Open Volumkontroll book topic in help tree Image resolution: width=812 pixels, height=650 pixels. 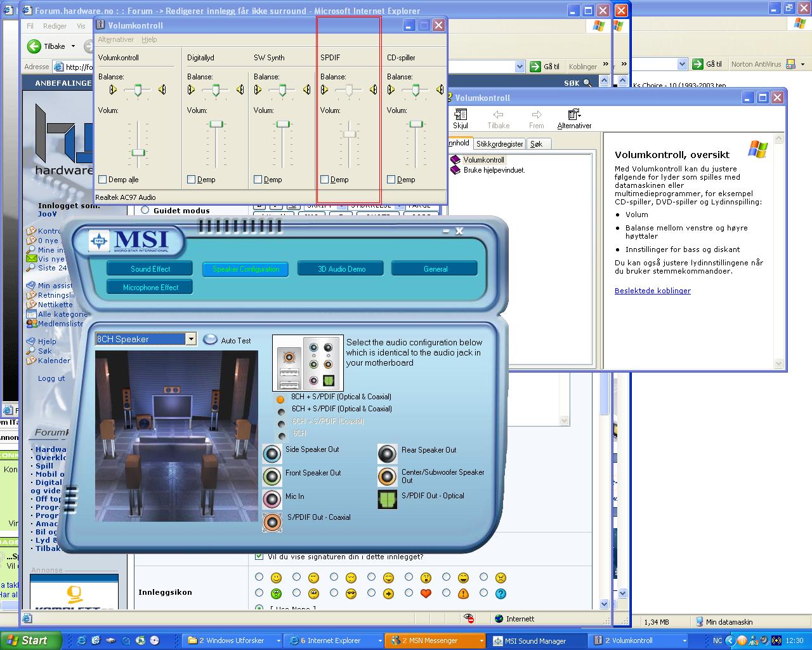(x=455, y=160)
